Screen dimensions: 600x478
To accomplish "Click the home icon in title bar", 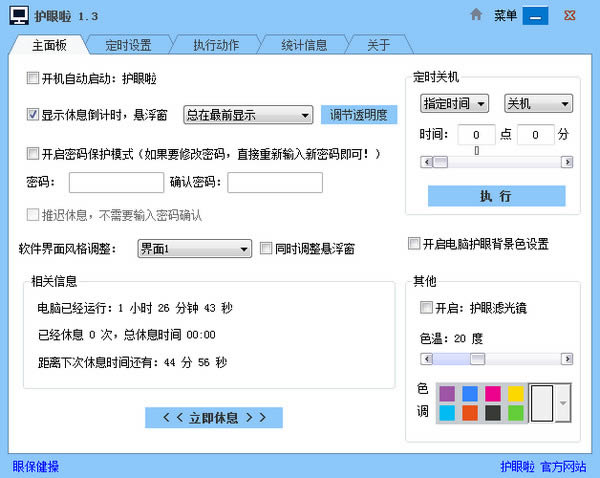I will pos(476,15).
